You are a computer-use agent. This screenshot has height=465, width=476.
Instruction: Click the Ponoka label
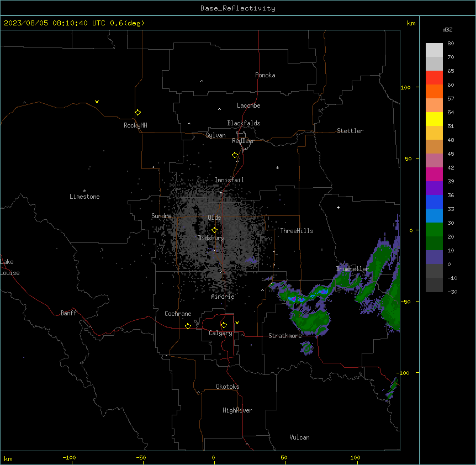tap(265, 75)
